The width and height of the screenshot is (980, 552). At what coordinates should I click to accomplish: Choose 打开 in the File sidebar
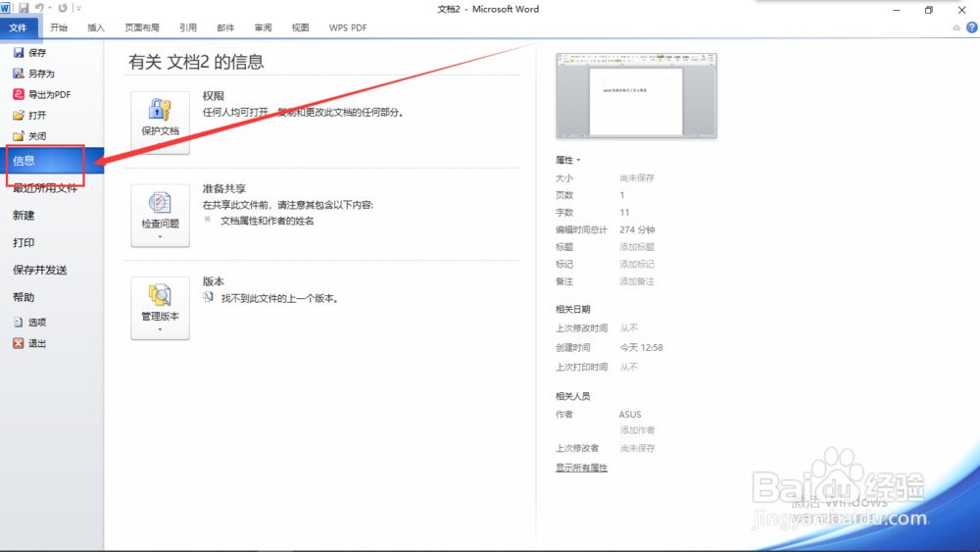(30, 115)
